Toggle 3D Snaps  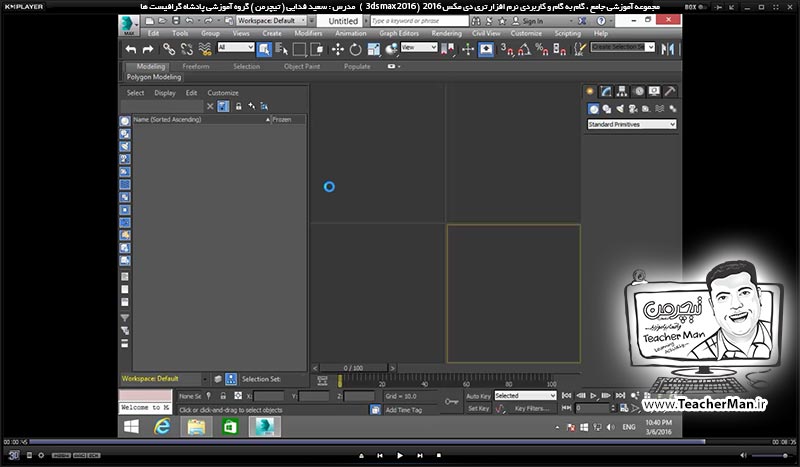click(506, 49)
